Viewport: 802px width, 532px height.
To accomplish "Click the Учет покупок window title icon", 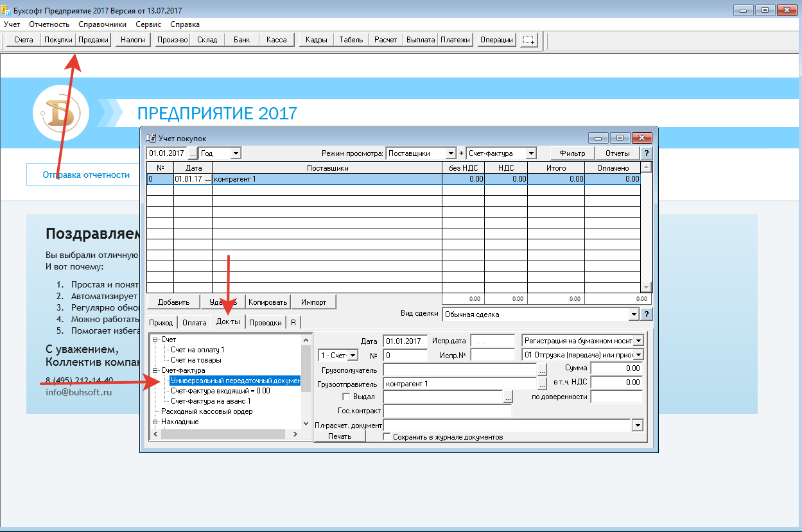I will 151,138.
